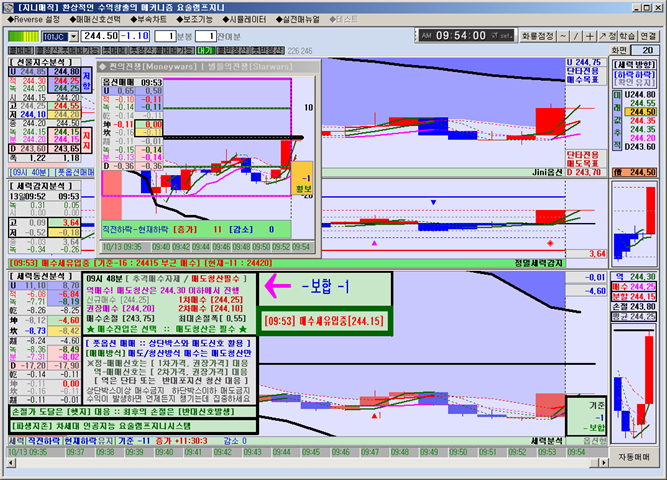Screen dimensions: 667x480
Task: Click the red triangle 1 marker in lower chart
Action: [x=376, y=415]
